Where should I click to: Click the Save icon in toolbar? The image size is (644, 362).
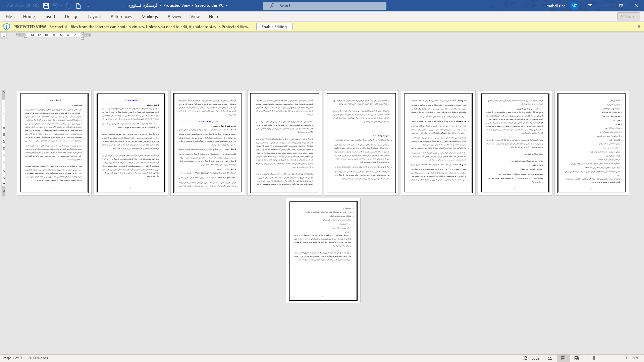45,6
